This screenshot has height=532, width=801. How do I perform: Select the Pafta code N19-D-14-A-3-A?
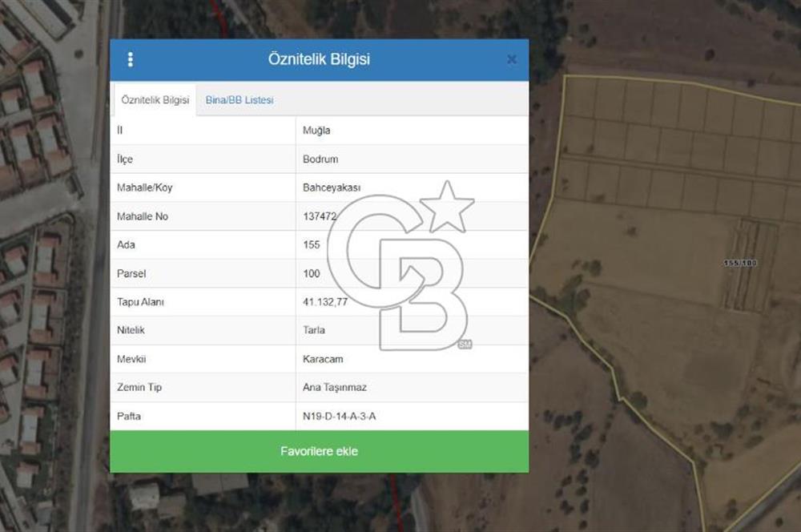point(339,416)
